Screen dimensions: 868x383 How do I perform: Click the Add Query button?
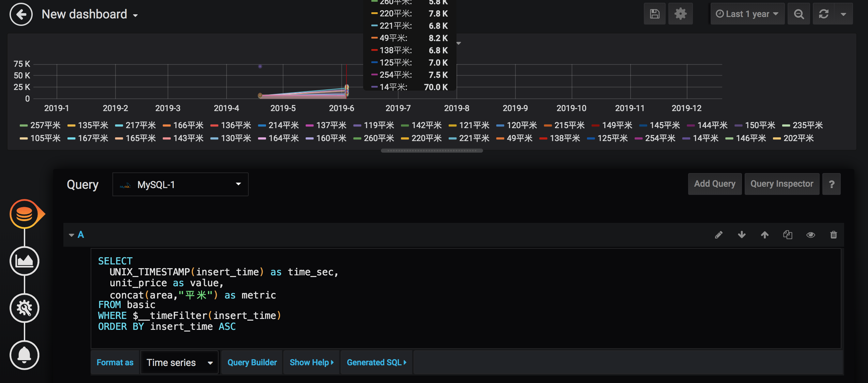click(715, 184)
